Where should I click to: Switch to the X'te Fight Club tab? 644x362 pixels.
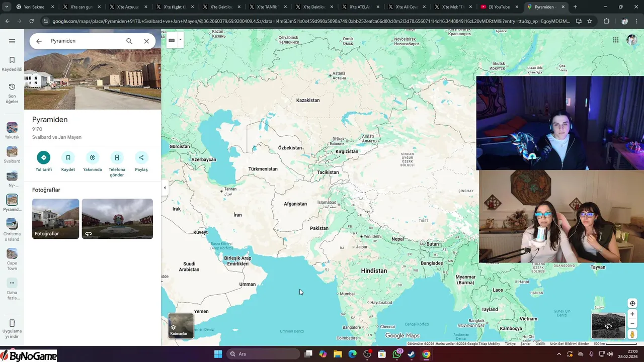click(x=175, y=7)
